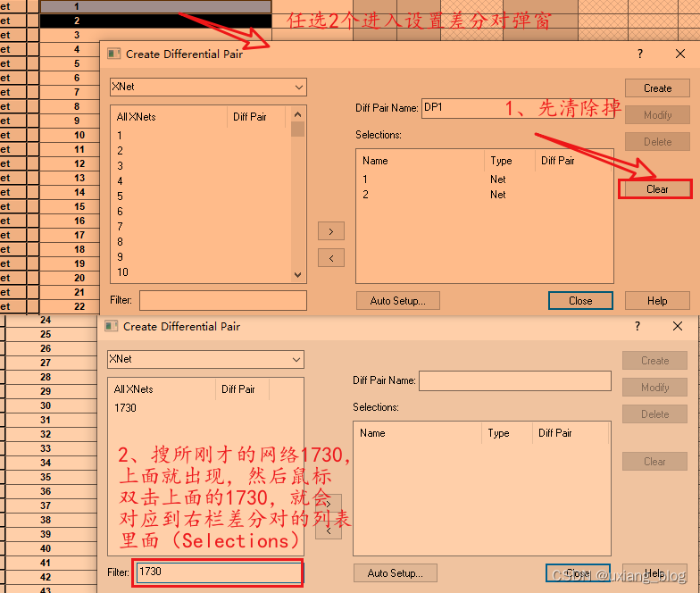
Task: Close the upper Create Differential Pair dialog
Action: [x=680, y=54]
